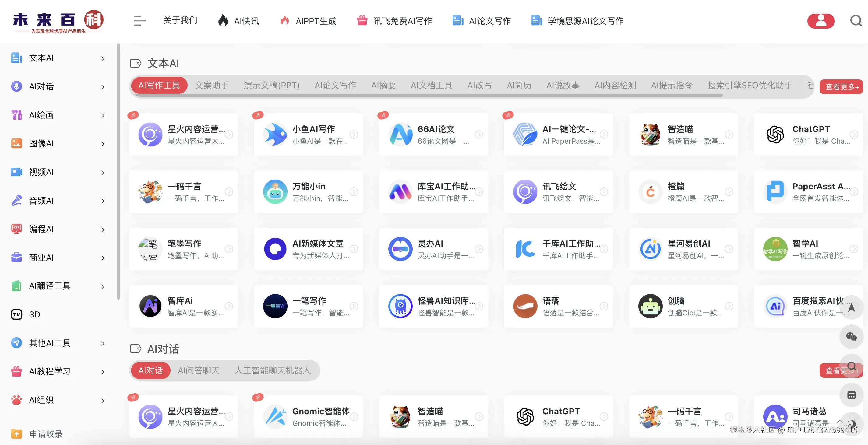The width and height of the screenshot is (868, 445).
Task: Expand the 音频AI sidebar chevron
Action: coord(103,201)
